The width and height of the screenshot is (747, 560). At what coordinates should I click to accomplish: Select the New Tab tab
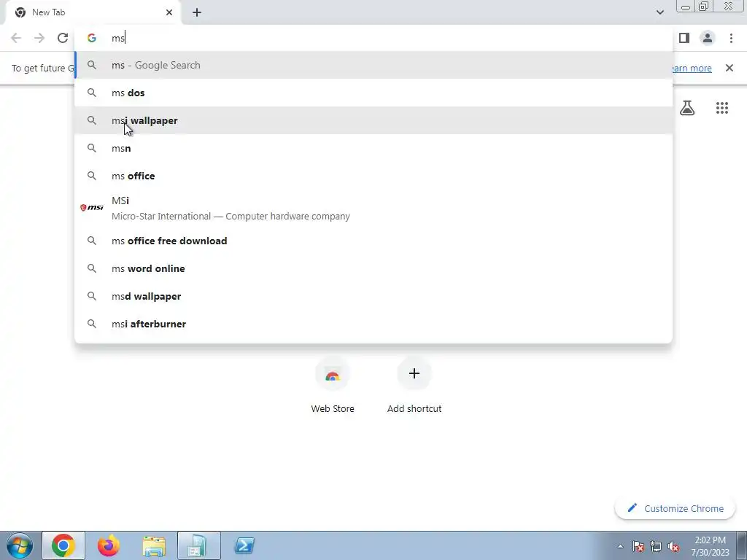tap(93, 12)
